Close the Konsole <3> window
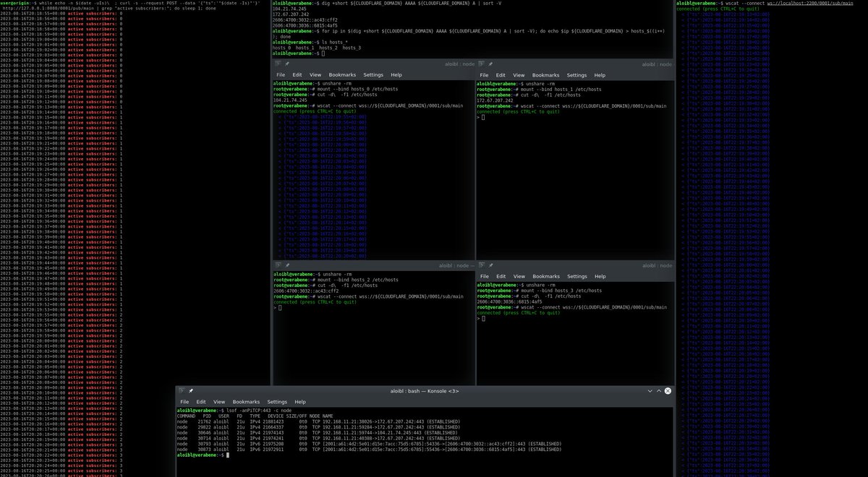868x477 pixels. pos(668,390)
